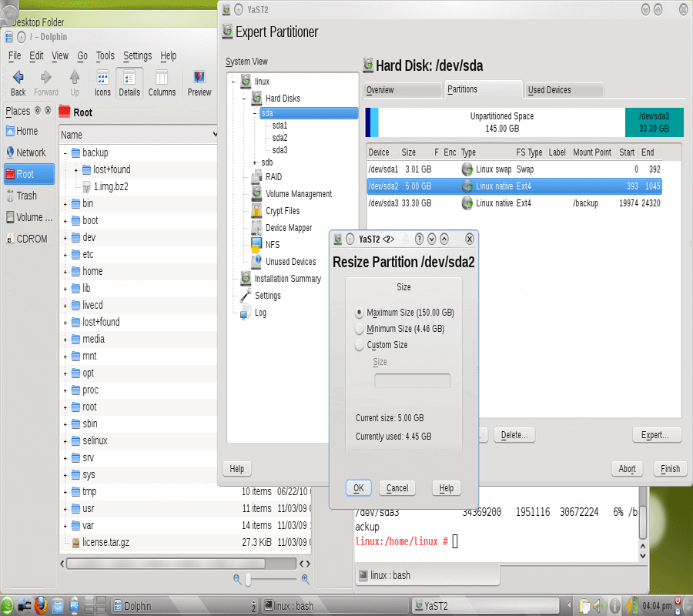Screen dimensions: 693x616
Task: Collapse the backup folder in Dolphin
Action: point(65,153)
